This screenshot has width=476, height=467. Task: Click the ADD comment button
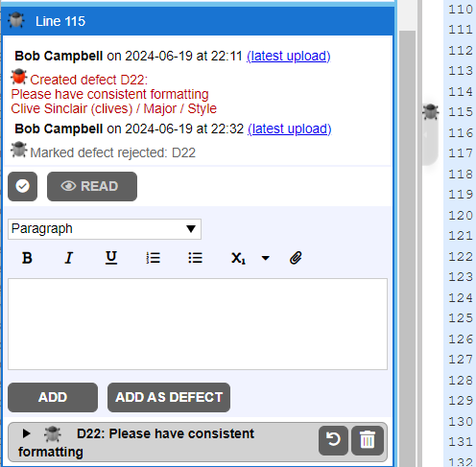click(x=53, y=397)
